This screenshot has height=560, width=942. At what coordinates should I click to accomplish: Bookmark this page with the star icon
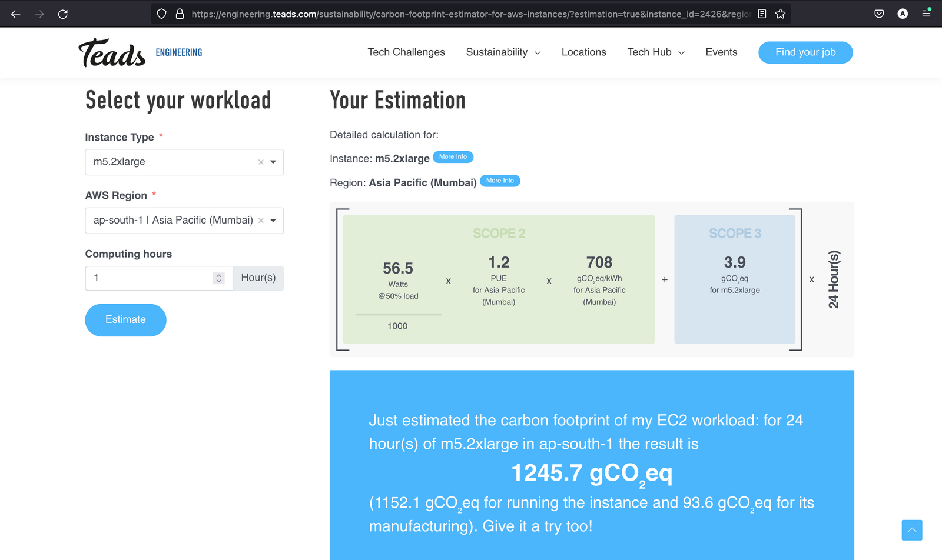(x=781, y=14)
